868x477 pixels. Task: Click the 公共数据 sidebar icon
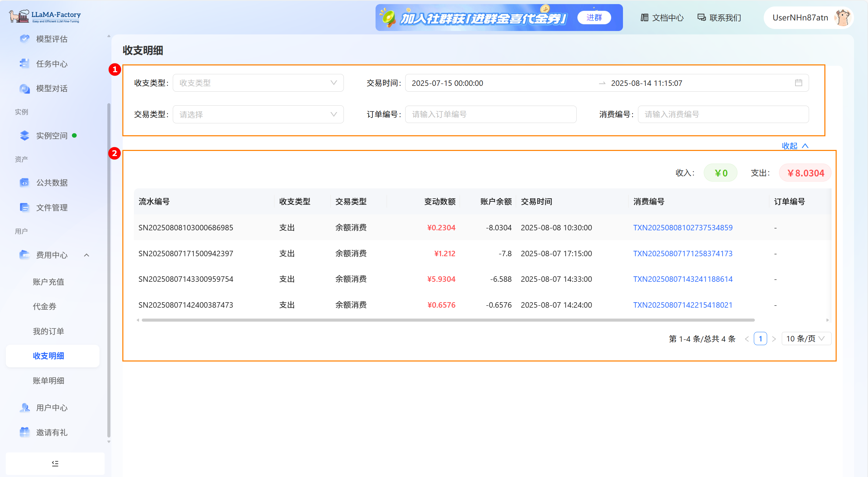[x=24, y=183]
